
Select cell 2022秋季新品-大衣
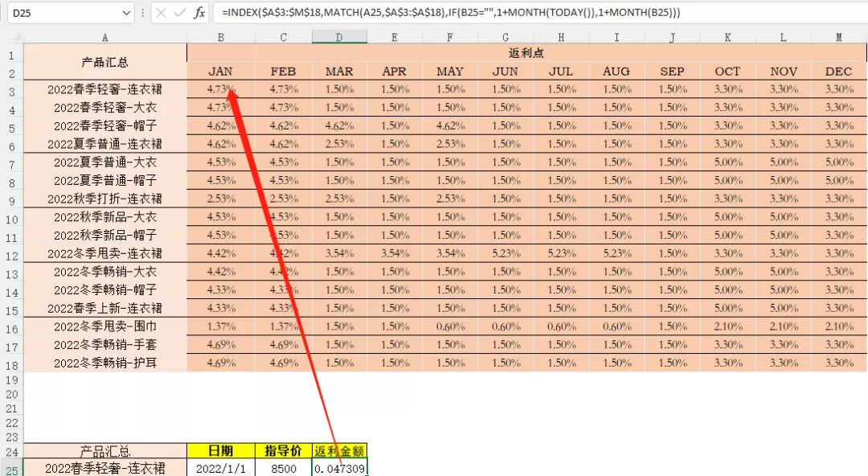tap(104, 217)
